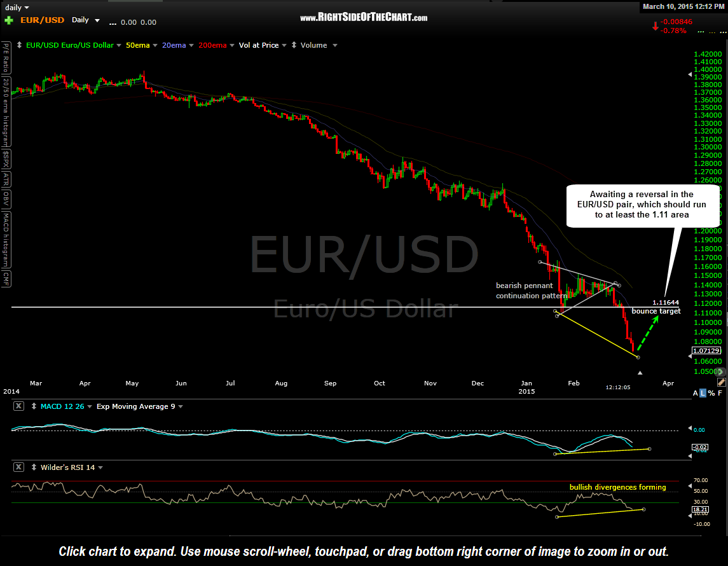Open the MACD histogram side tab
728x566 pixels.
point(5,240)
